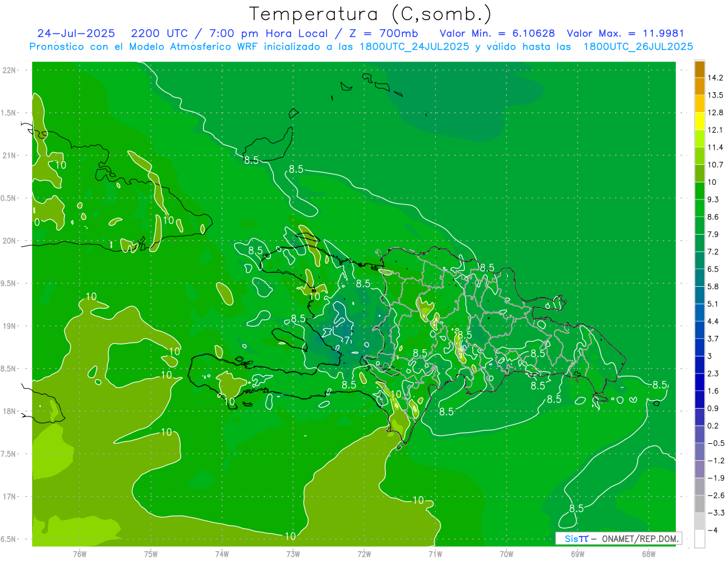Pick the white swatch below -4
This screenshot has width=728, height=562.
[699, 539]
